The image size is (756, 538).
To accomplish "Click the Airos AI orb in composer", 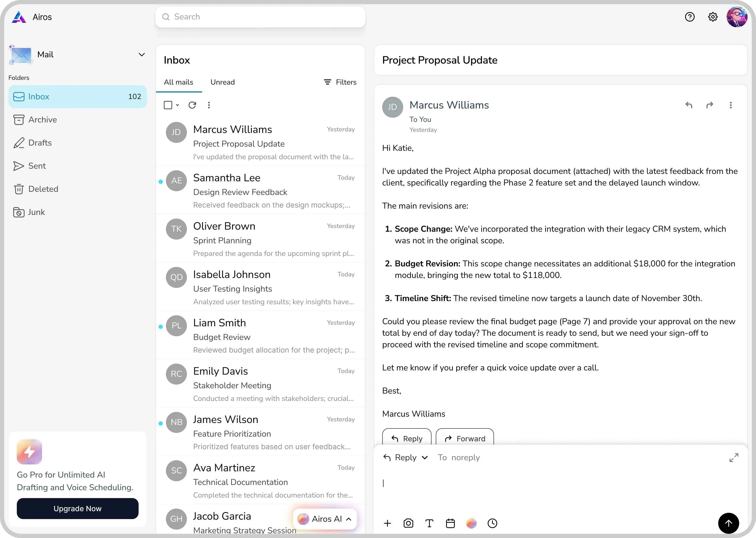I will tap(471, 523).
